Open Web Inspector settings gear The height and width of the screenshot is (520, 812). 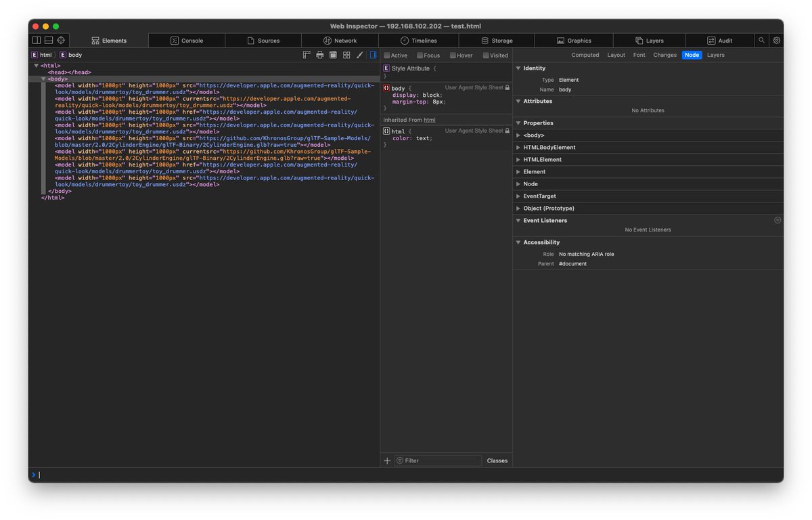[777, 41]
